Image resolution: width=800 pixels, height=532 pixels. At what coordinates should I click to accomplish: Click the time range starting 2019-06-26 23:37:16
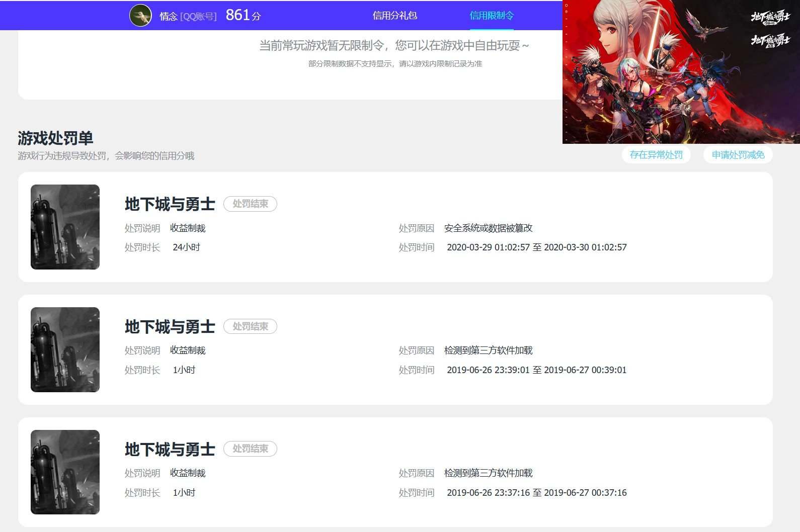pyautogui.click(x=537, y=493)
